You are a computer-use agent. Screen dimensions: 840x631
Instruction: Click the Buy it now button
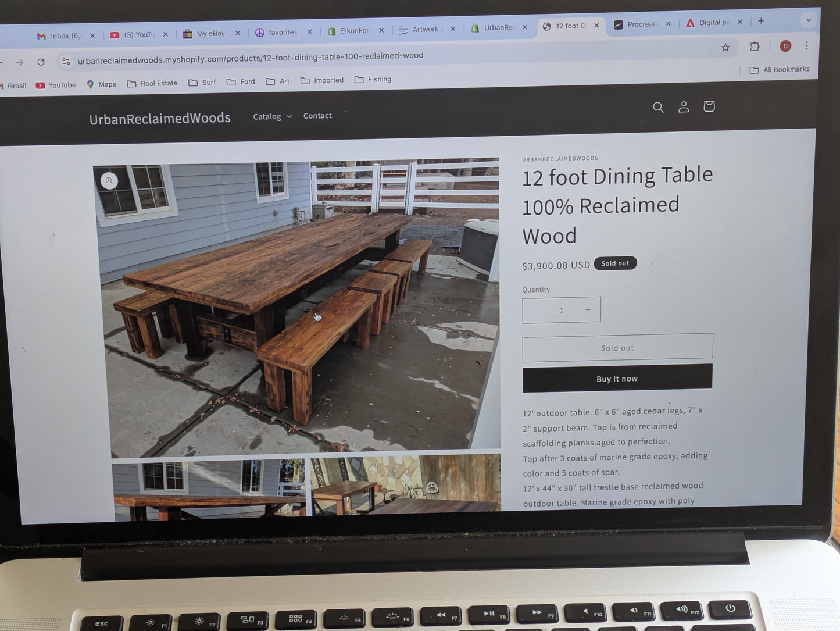(x=617, y=378)
